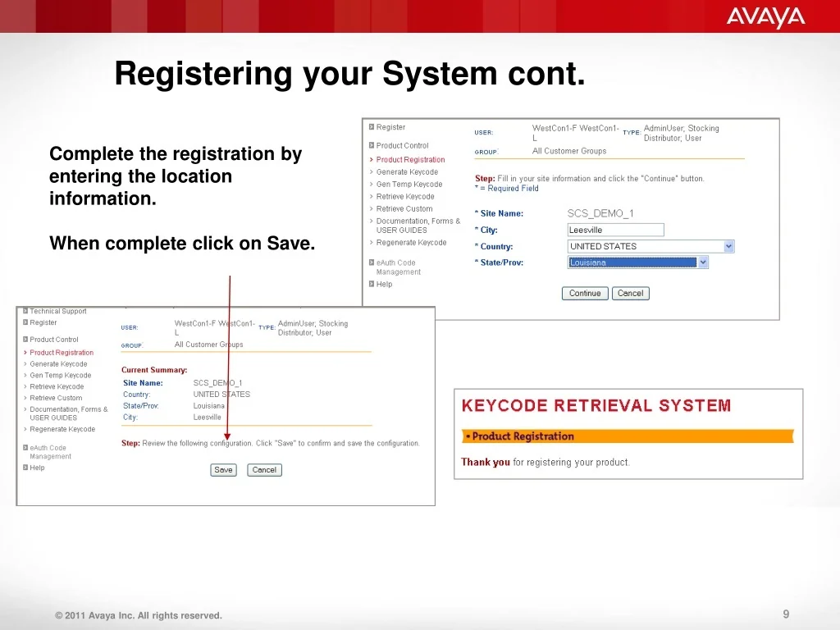
Task: Select Retrieve Keycode in lower panel
Action: tap(57, 386)
